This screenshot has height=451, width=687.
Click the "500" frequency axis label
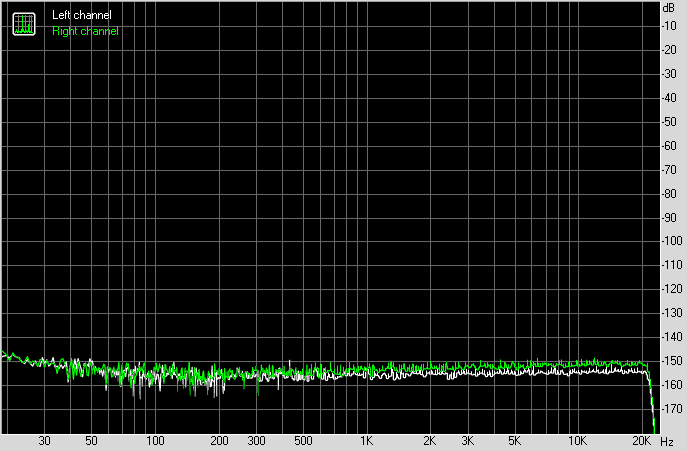point(303,441)
